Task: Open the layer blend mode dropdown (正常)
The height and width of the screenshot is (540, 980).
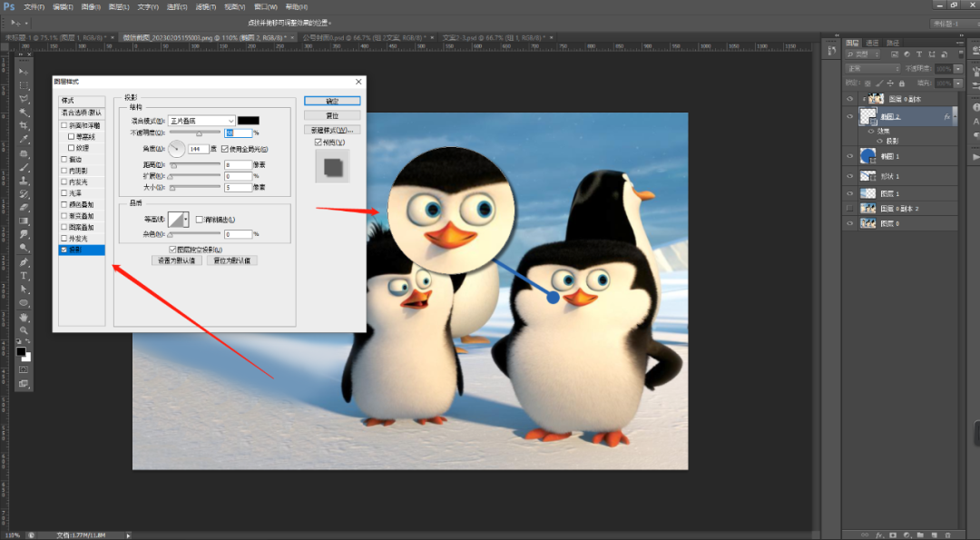Action: (873, 69)
